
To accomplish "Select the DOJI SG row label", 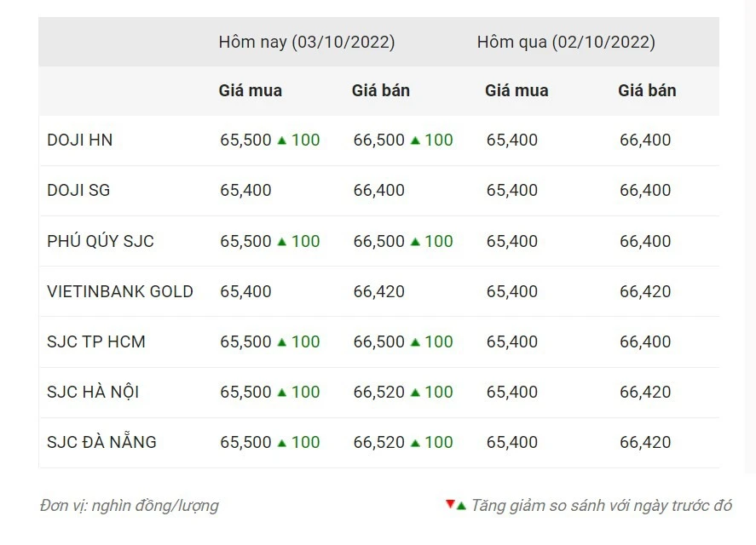I will click(78, 191).
